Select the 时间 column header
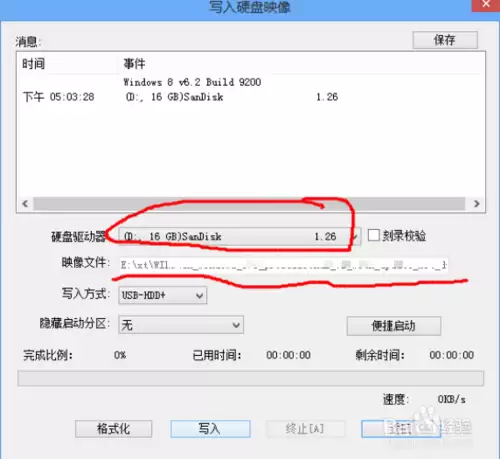The width and height of the screenshot is (500, 459). coord(34,63)
